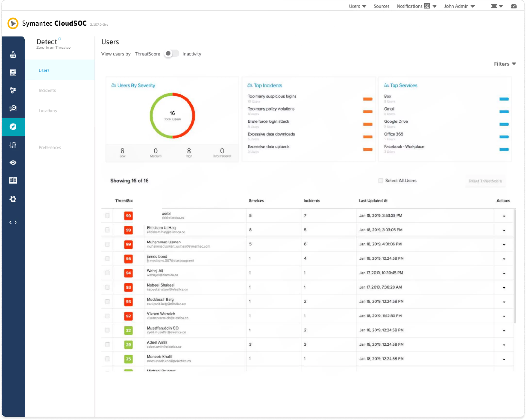Click the orange bar for Excessive data uploads

pos(368,150)
